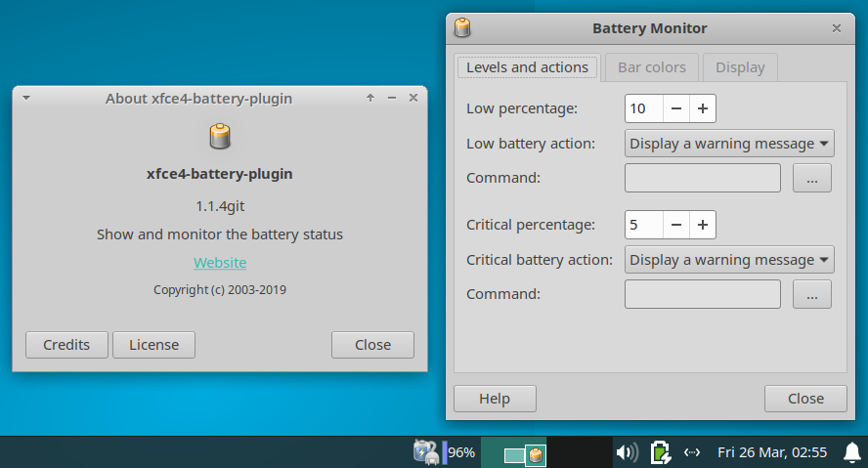The width and height of the screenshot is (868, 468).
Task: Click the 96% battery level label
Action: tap(461, 452)
